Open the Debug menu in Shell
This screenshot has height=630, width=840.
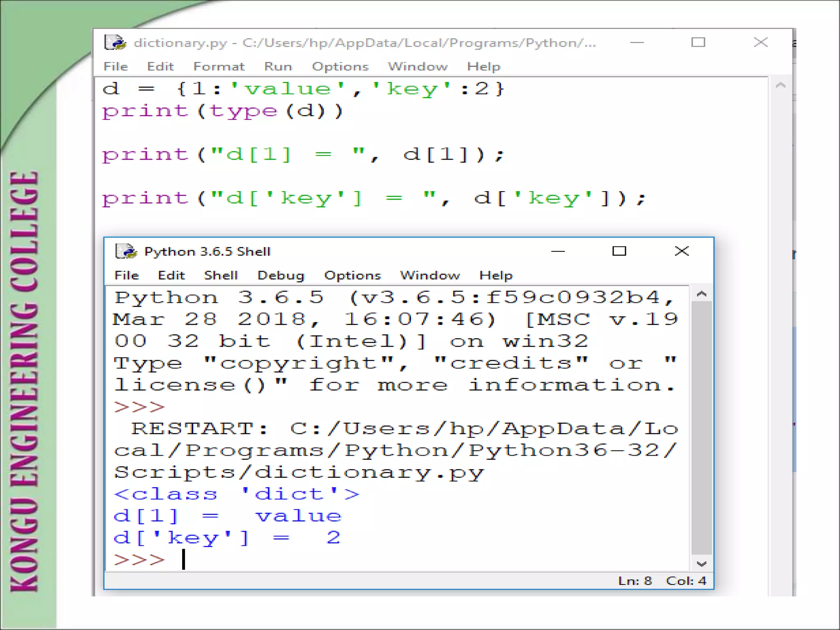point(281,275)
